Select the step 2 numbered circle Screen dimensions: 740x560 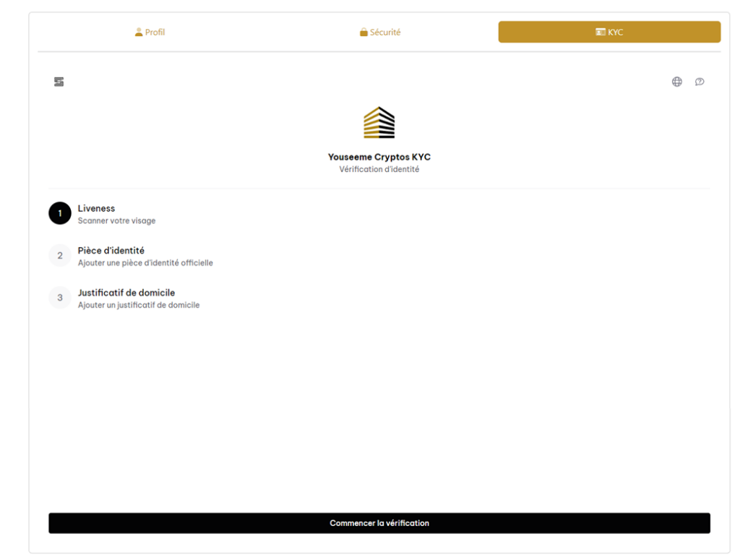(60, 256)
